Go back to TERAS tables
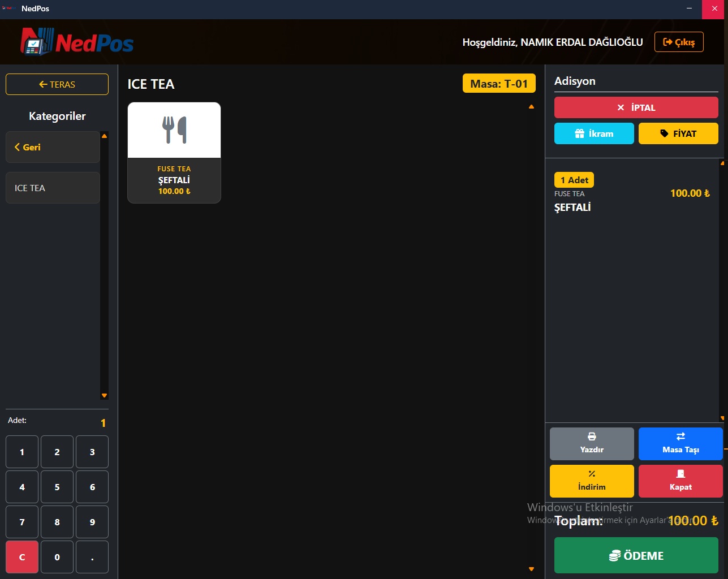Image resolution: width=728 pixels, height=579 pixels. [57, 84]
